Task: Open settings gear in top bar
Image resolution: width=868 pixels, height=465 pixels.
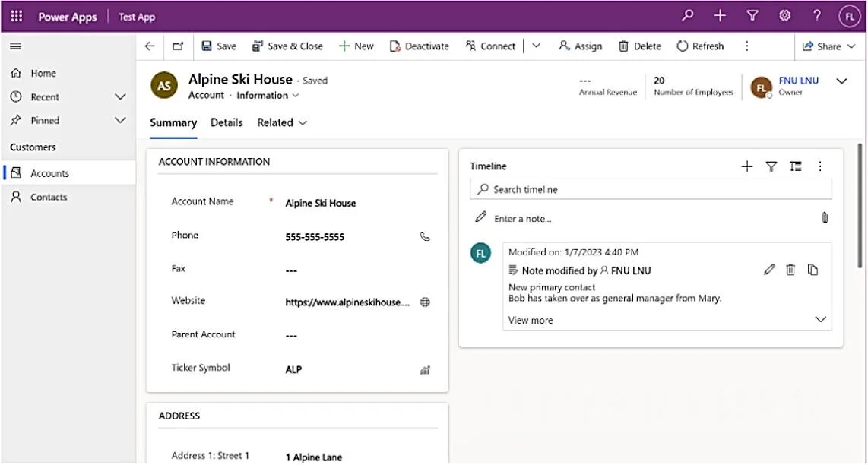Action: click(784, 16)
